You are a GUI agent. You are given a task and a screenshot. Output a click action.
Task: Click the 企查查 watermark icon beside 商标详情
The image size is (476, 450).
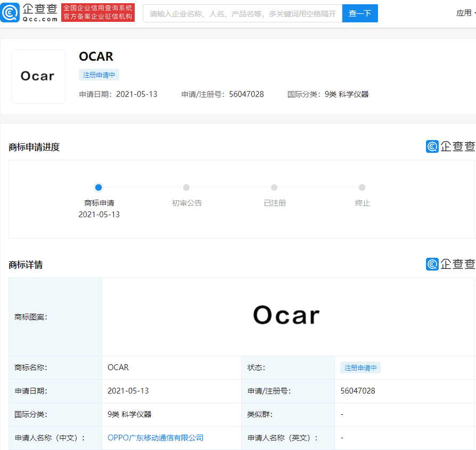(433, 265)
